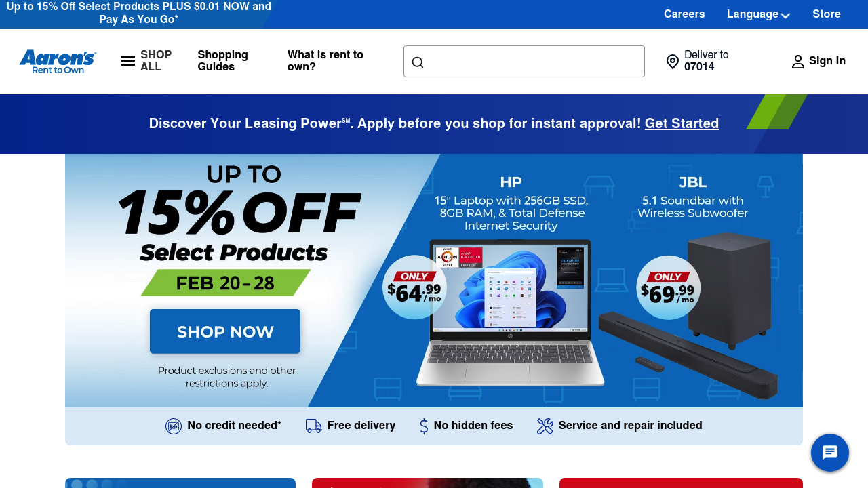Expand the Language dropdown
The width and height of the screenshot is (868, 488).
(758, 14)
